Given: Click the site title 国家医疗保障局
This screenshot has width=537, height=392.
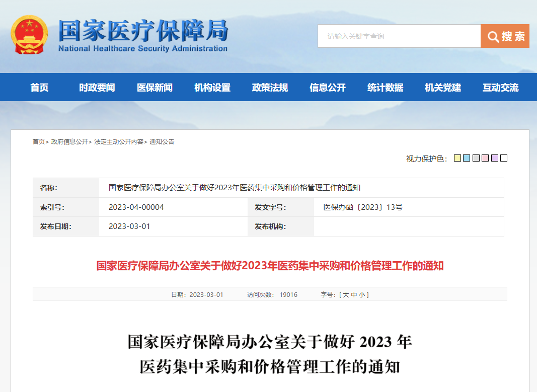Looking at the screenshot, I should coord(143,30).
